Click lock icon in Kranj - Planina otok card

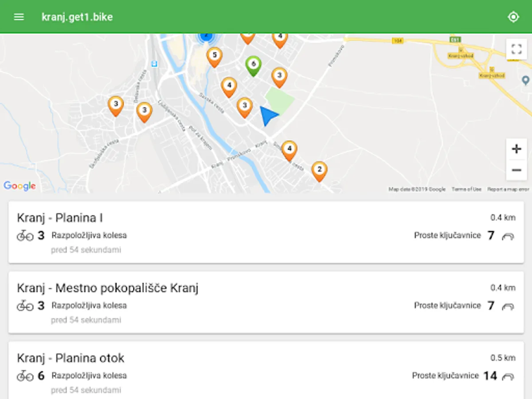[x=508, y=376]
